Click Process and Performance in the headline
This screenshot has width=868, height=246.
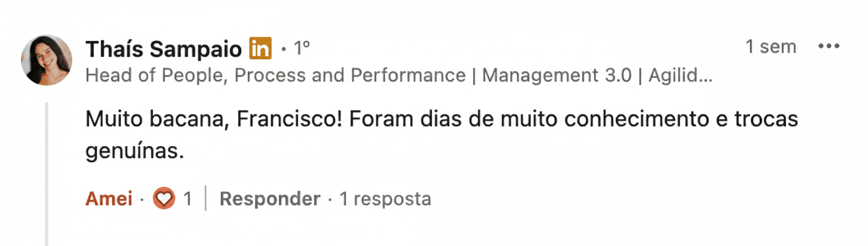tap(349, 75)
